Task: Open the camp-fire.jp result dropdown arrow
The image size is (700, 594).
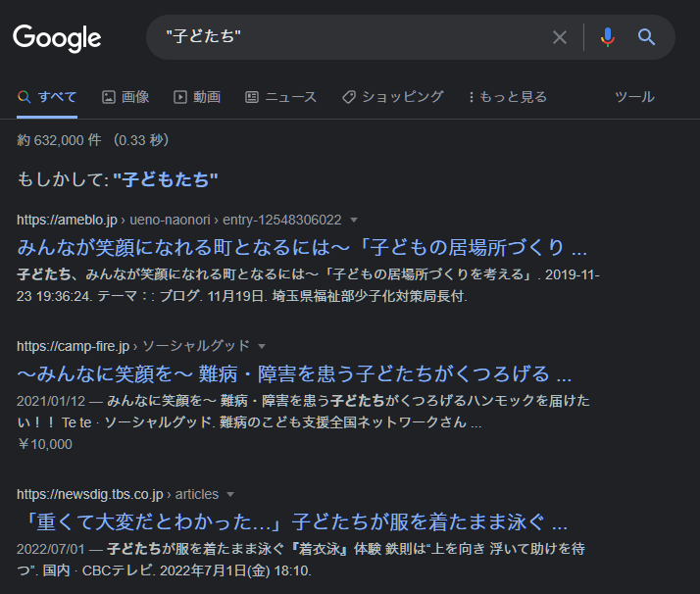Action: 262,346
